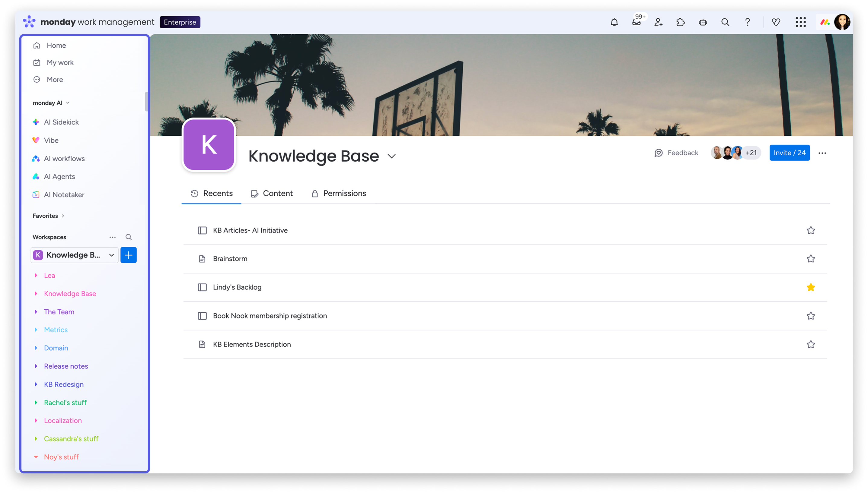The image size is (868, 493).
Task: Open the inbox with 99+ badge
Action: tap(636, 22)
